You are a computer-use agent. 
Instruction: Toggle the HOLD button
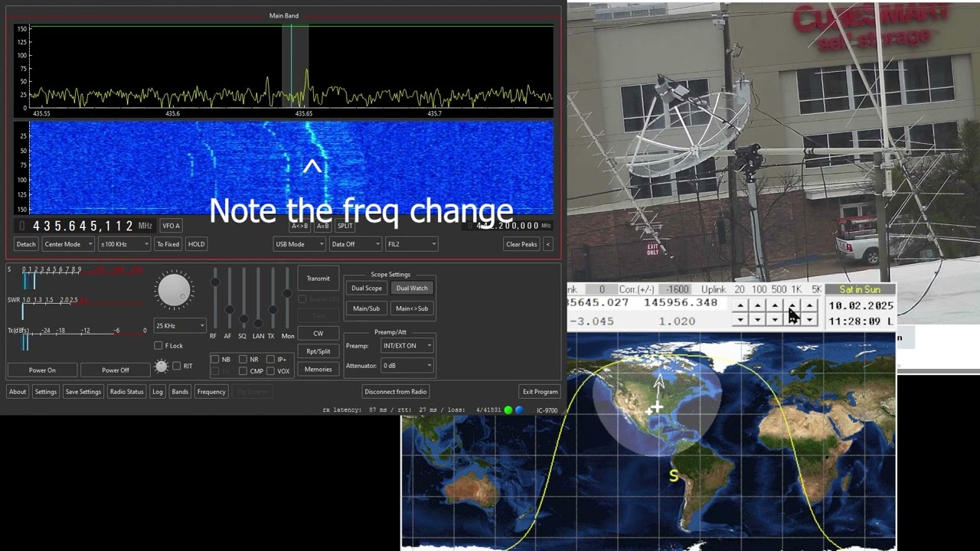(x=197, y=244)
